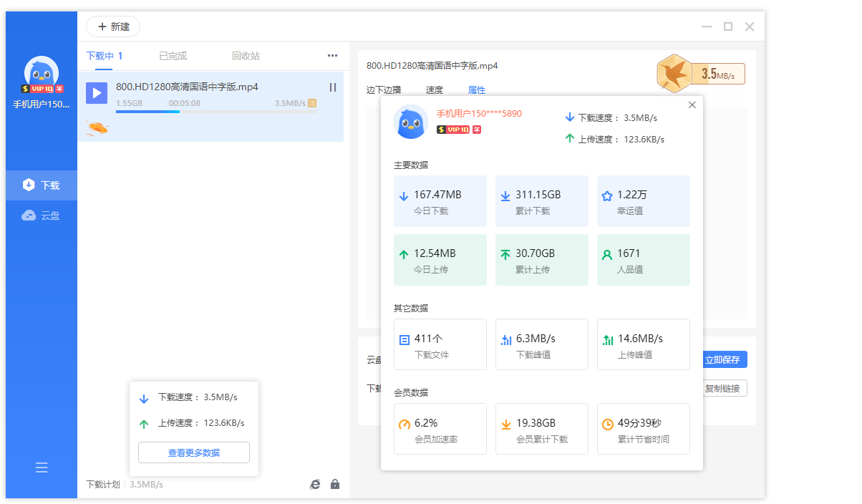Click the orange speed-up rocket icon under the task
This screenshot has height=504, width=862.
[x=97, y=127]
